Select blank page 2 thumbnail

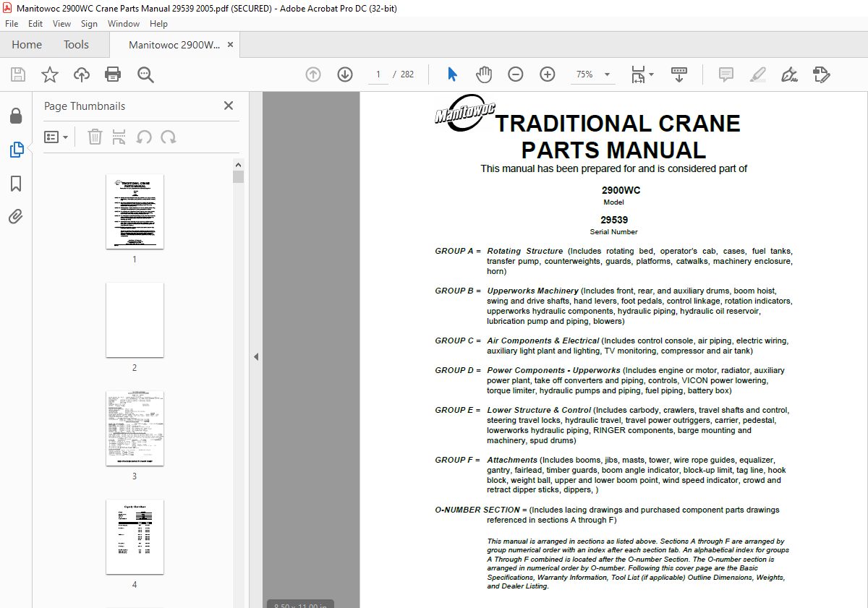pos(135,320)
